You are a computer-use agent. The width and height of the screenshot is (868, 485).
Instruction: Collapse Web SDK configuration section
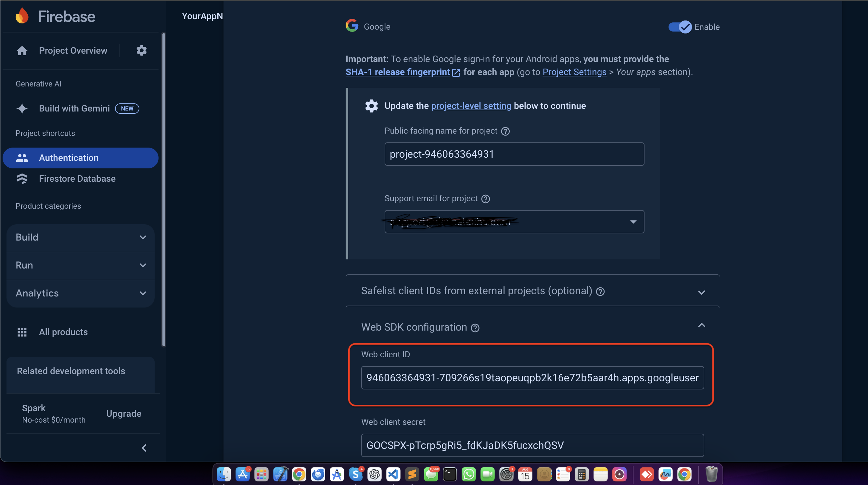(x=701, y=325)
